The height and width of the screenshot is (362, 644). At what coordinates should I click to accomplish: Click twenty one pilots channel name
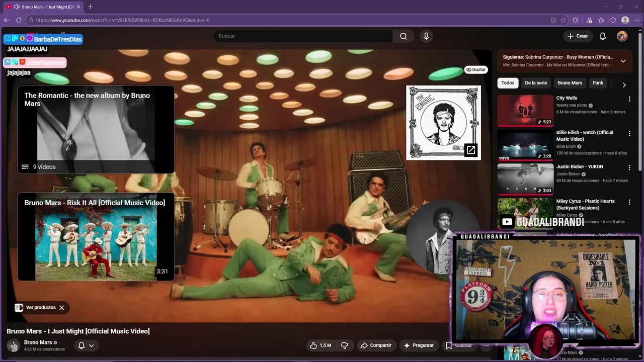point(572,106)
